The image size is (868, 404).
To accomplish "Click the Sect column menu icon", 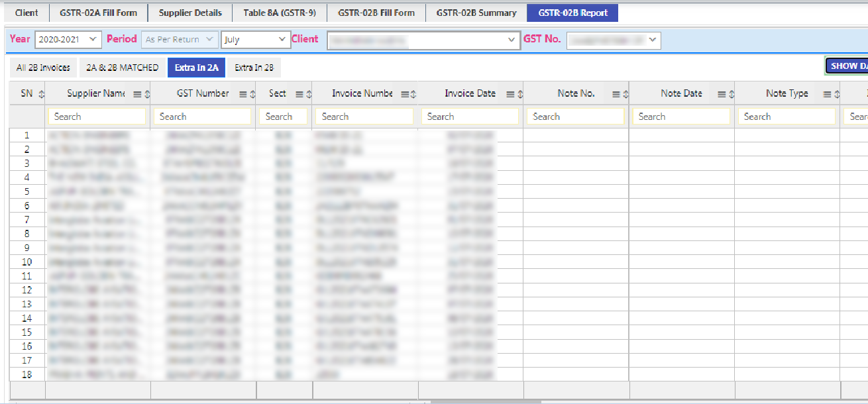I will coord(299,94).
